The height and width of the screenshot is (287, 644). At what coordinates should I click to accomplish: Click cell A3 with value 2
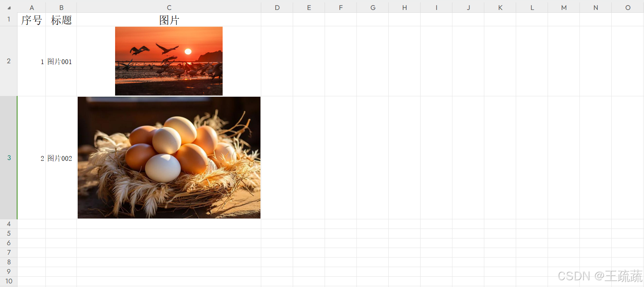tap(31, 158)
